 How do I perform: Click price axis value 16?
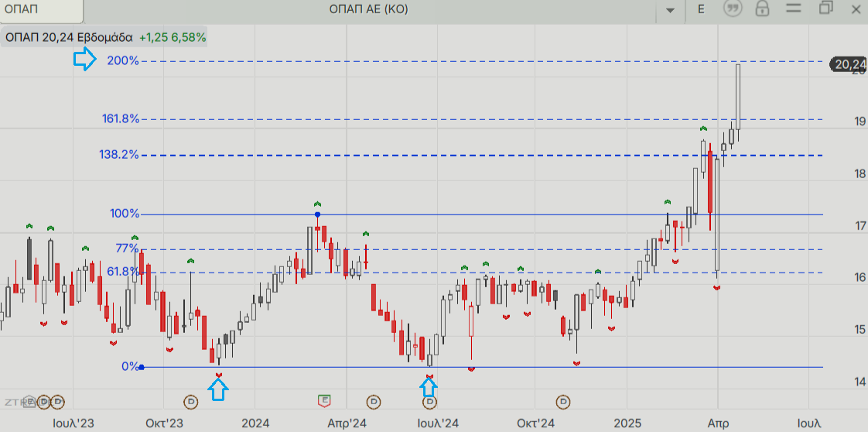[x=859, y=277]
